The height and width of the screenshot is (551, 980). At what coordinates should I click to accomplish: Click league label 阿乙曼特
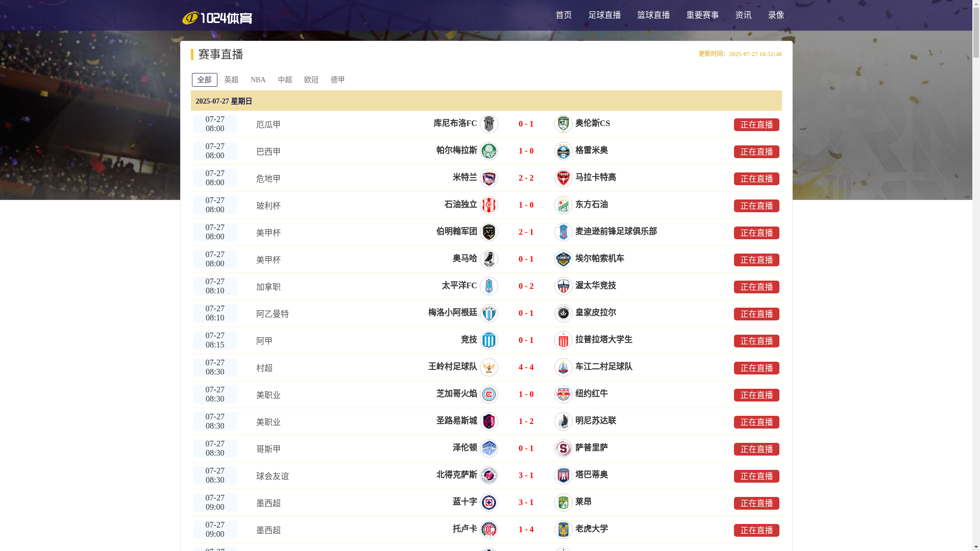pyautogui.click(x=273, y=314)
